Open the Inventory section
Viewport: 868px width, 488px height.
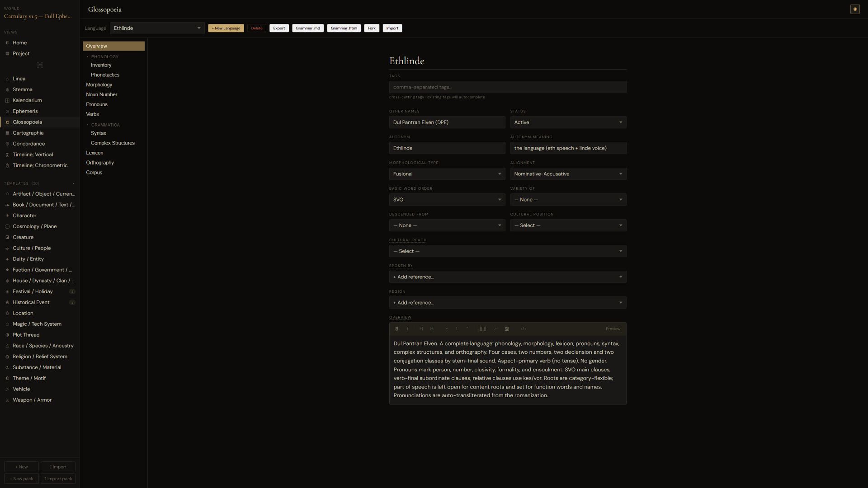(101, 65)
